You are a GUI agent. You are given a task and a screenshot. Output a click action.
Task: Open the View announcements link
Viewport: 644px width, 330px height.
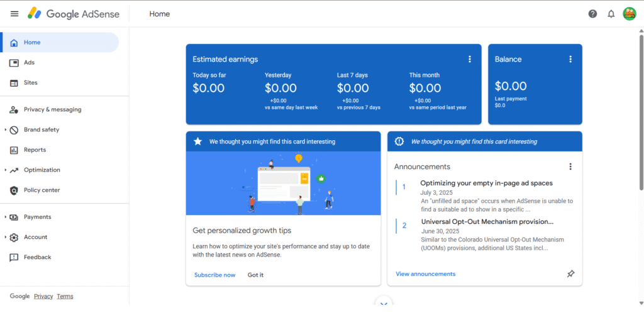click(x=425, y=274)
